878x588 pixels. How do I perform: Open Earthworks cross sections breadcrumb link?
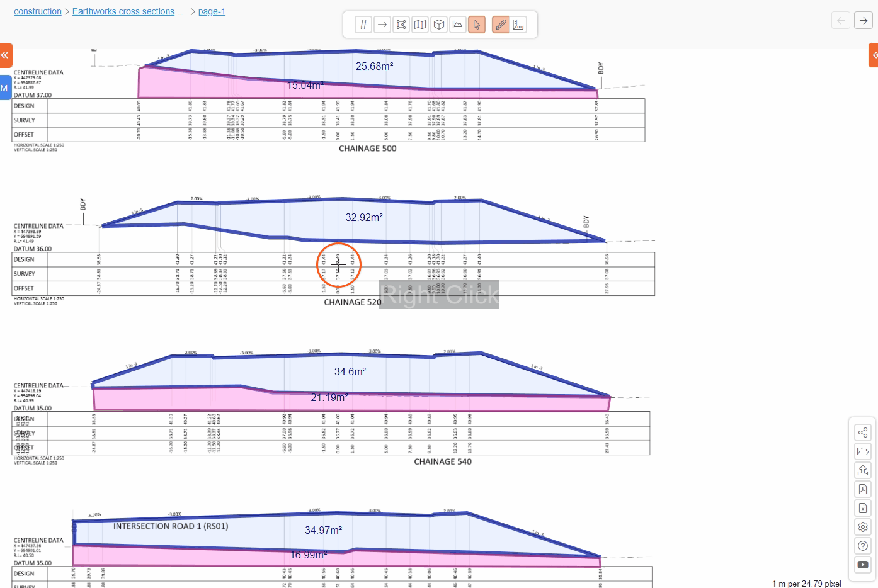[x=127, y=11]
